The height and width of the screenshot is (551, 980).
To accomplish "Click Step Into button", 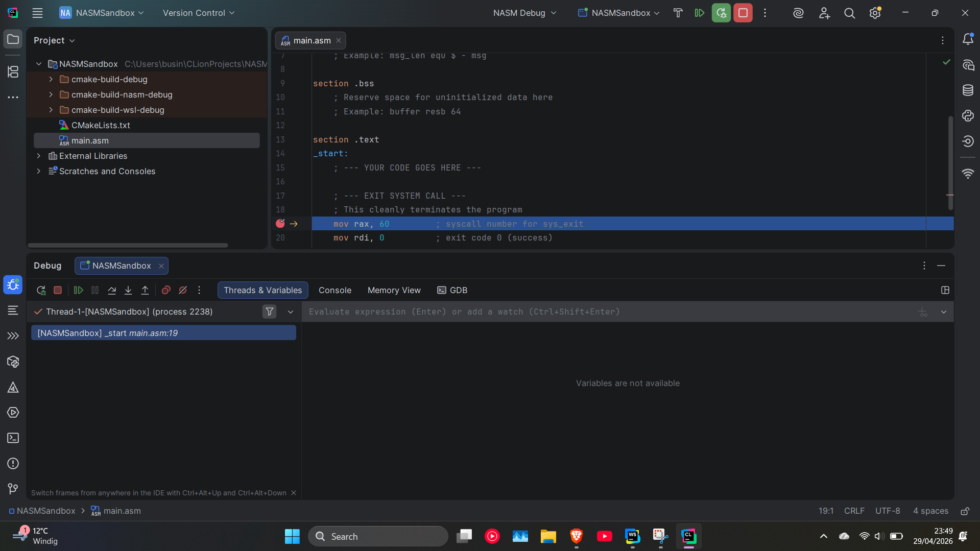I will tap(128, 290).
